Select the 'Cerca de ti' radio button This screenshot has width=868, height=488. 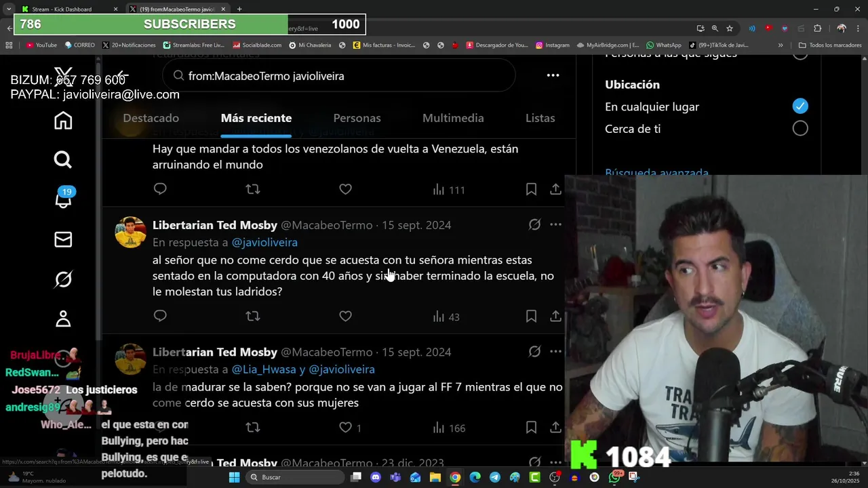tap(800, 128)
